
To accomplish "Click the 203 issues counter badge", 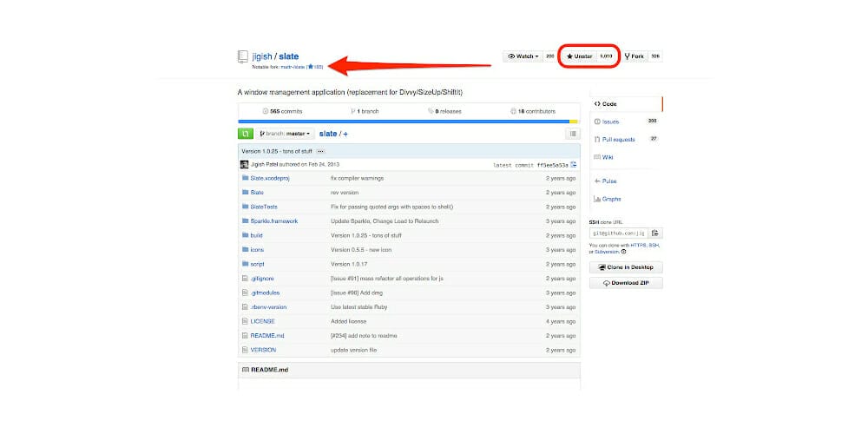I will [x=652, y=121].
